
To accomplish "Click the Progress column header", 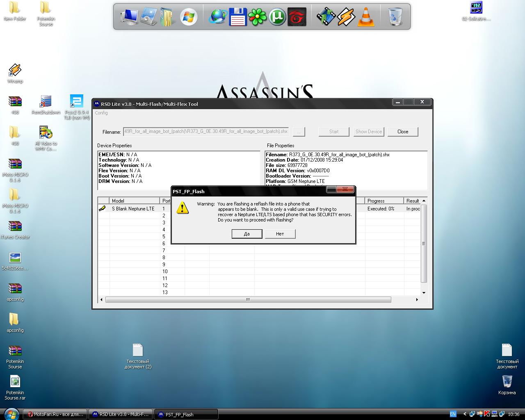I will [x=384, y=201].
